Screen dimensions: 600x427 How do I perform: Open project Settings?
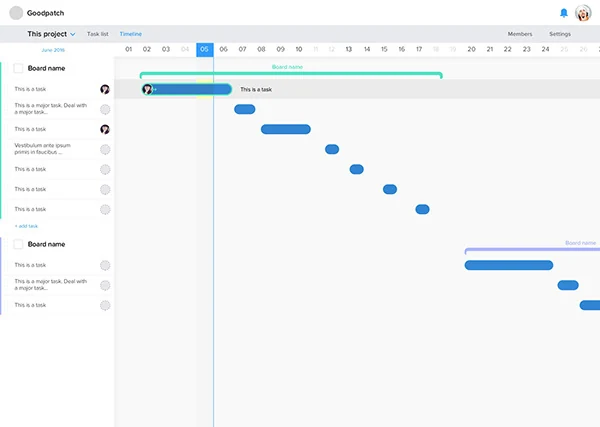560,34
